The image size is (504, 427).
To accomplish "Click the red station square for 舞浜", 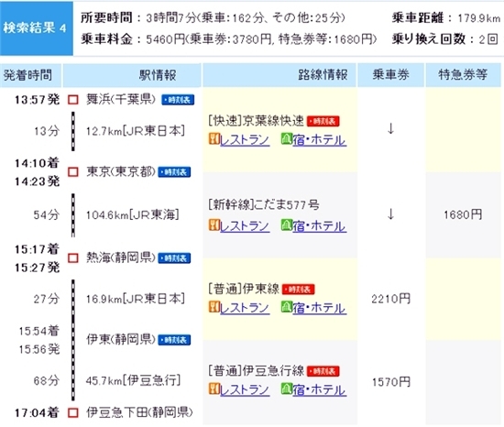I will pyautogui.click(x=73, y=100).
